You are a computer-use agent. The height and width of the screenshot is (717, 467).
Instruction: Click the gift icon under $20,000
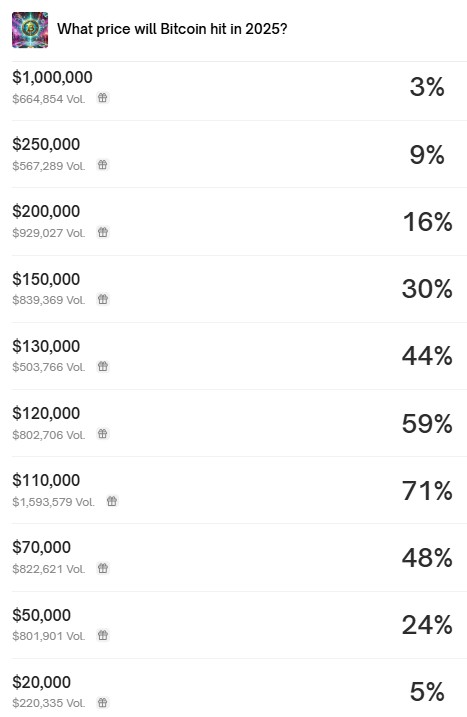pyautogui.click(x=102, y=702)
